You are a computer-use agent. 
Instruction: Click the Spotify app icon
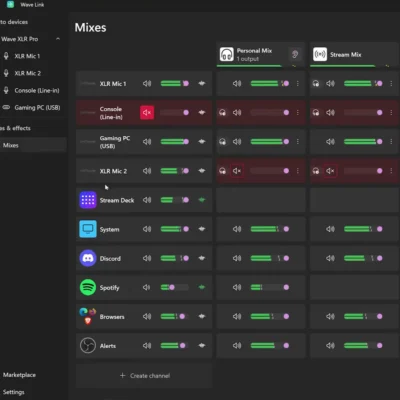[x=88, y=287]
